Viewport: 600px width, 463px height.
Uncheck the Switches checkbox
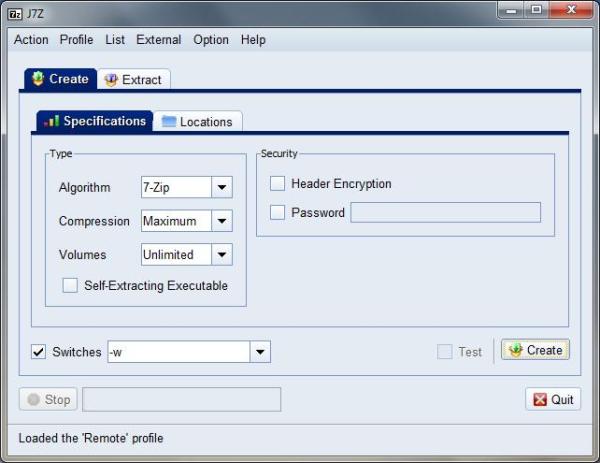click(x=38, y=352)
